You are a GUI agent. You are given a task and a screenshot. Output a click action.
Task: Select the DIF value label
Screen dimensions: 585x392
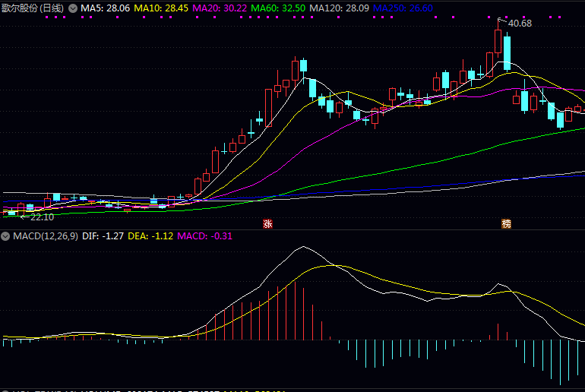click(103, 236)
